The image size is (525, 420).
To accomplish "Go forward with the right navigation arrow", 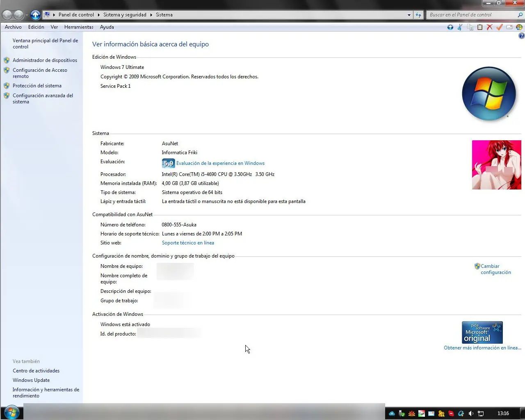I will pyautogui.click(x=18, y=15).
